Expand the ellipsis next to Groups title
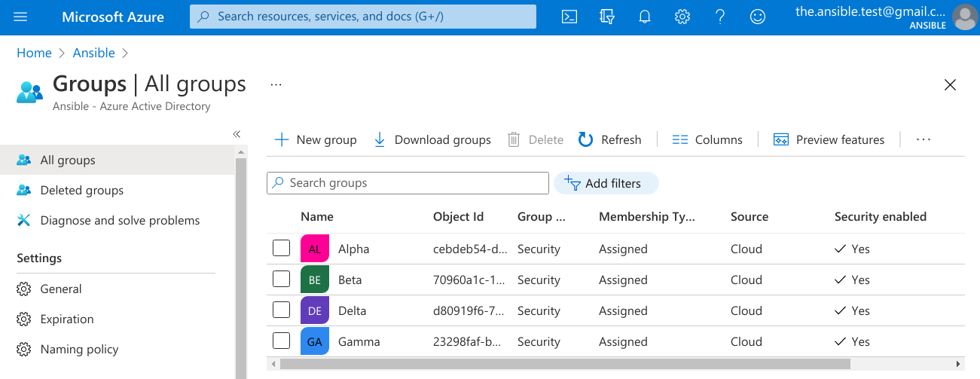This screenshot has height=379, width=980. coord(276,84)
